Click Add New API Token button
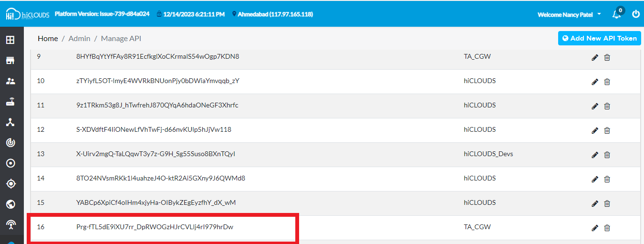 tap(600, 38)
